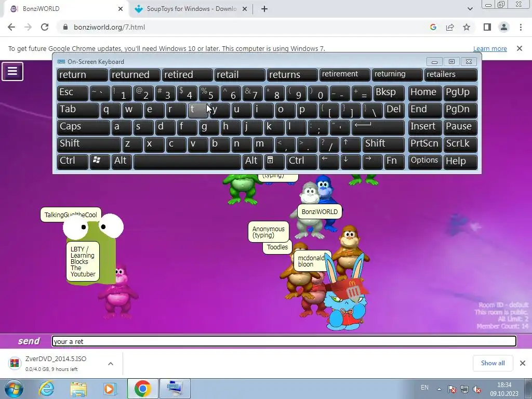Show all downloads
532x399 pixels.
click(x=493, y=363)
